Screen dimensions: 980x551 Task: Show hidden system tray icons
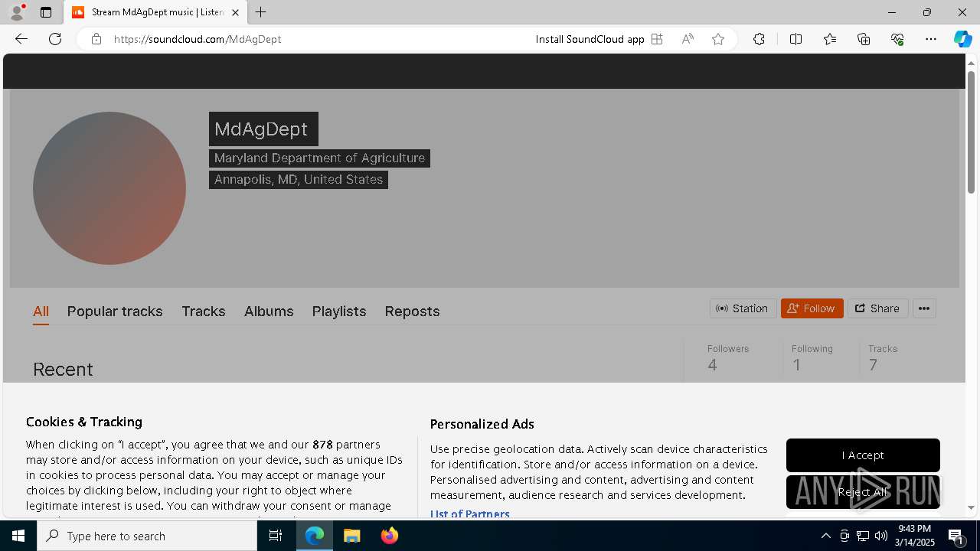[825, 536]
